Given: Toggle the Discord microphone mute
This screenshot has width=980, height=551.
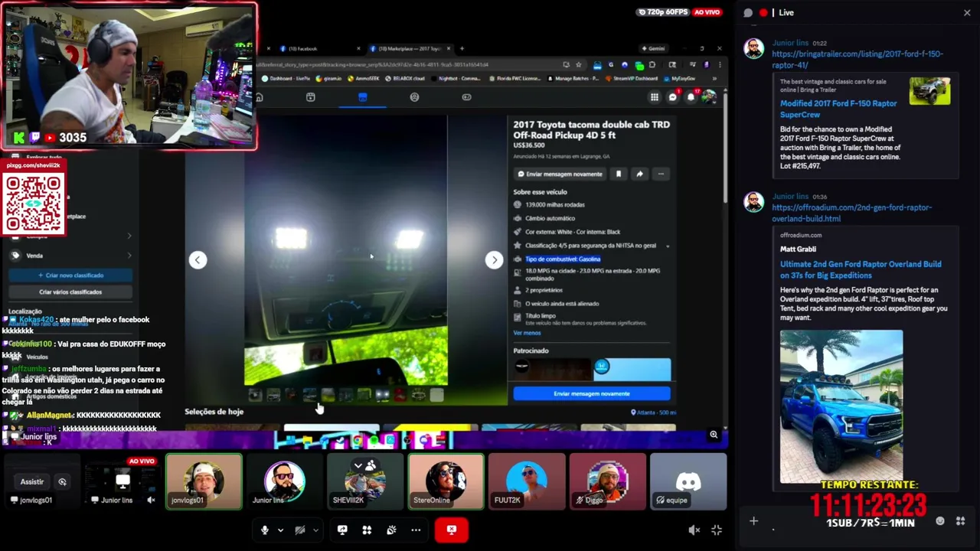Looking at the screenshot, I should coord(265,530).
